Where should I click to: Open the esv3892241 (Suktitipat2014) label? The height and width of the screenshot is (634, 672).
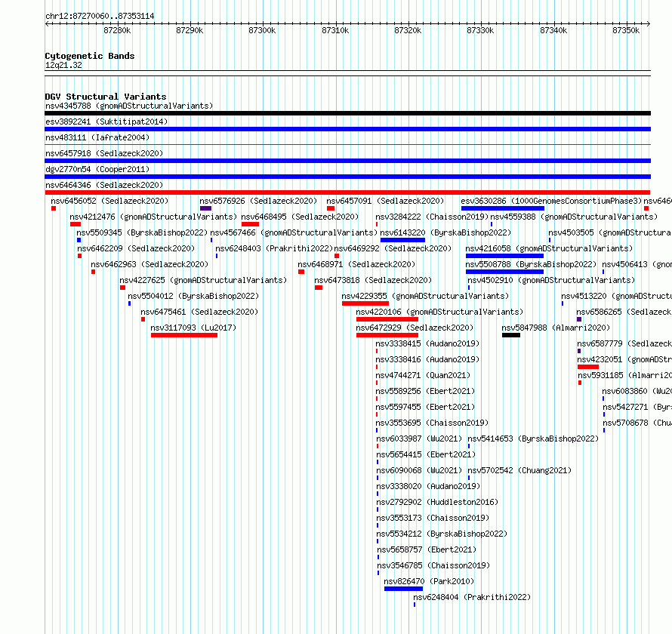tap(106, 122)
